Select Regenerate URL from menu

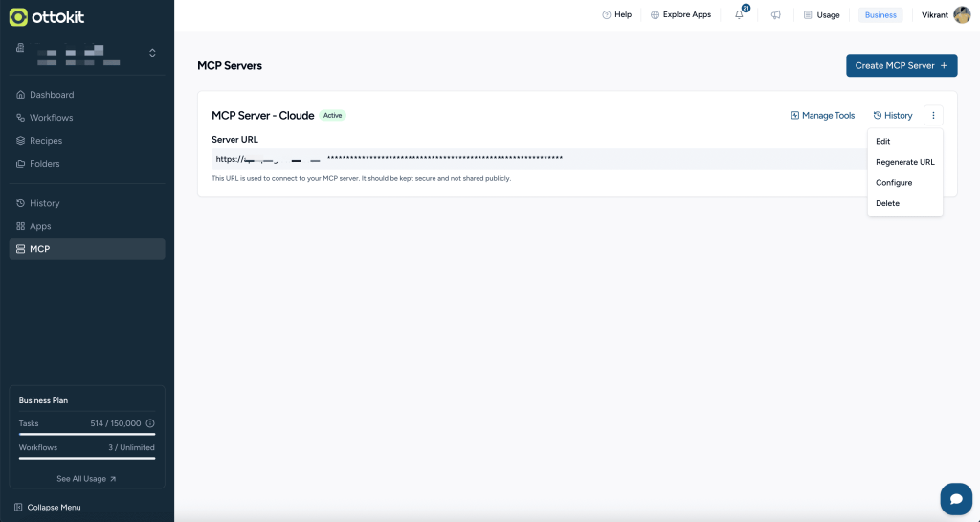[904, 162]
